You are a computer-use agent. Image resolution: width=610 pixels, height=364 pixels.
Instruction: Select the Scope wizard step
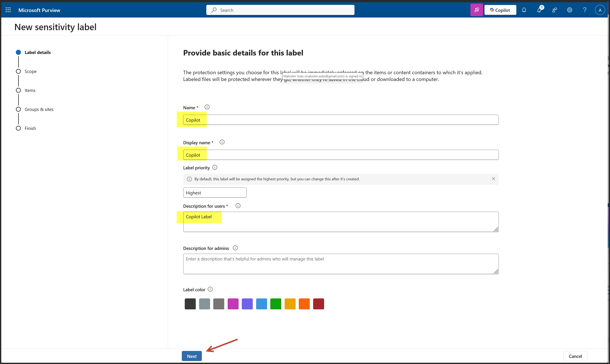30,71
